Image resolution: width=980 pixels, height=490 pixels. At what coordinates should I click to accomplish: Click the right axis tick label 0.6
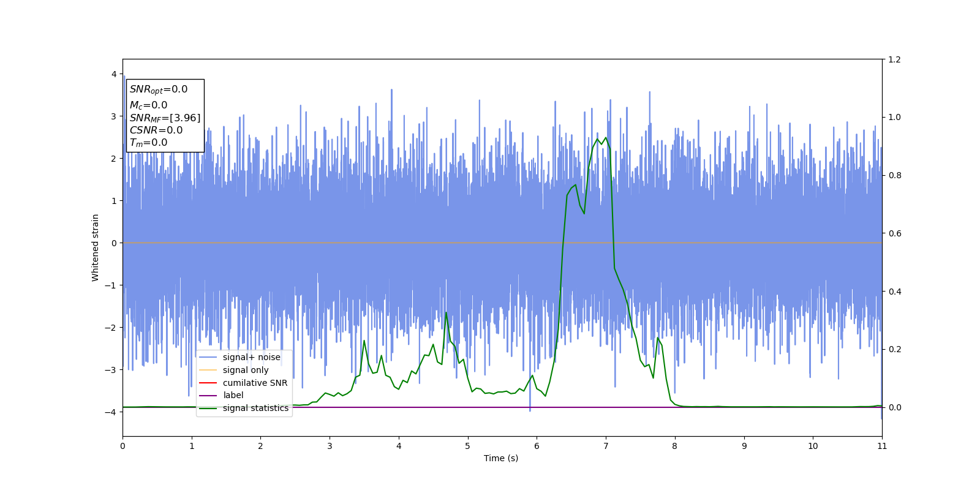894,233
